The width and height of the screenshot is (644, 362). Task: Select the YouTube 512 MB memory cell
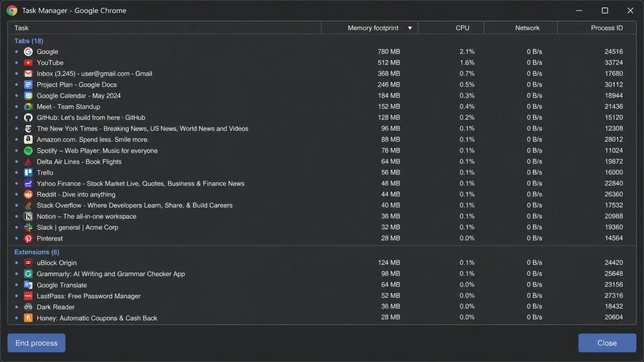click(x=389, y=63)
